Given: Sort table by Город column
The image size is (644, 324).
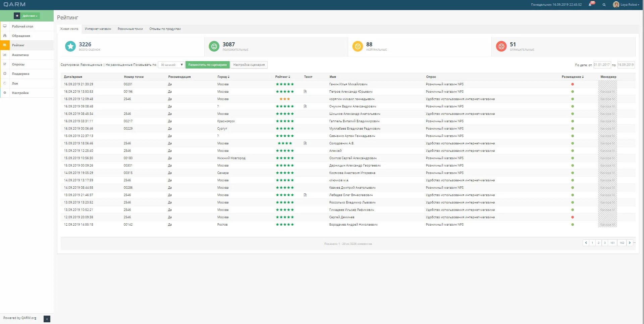Looking at the screenshot, I should (x=223, y=77).
